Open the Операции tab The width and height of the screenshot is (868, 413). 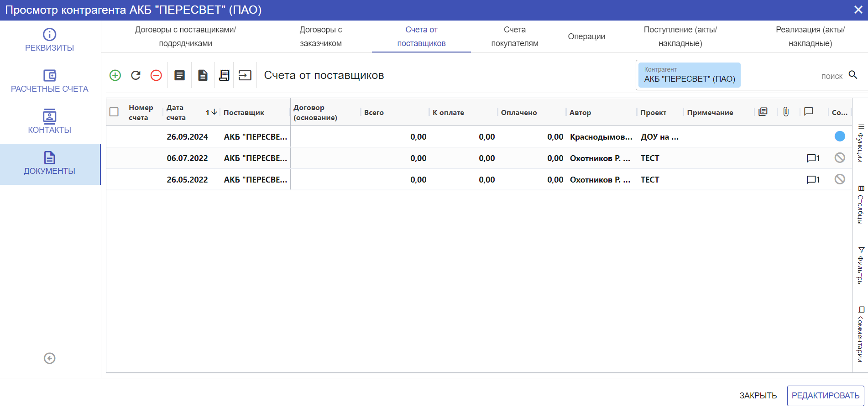point(586,37)
